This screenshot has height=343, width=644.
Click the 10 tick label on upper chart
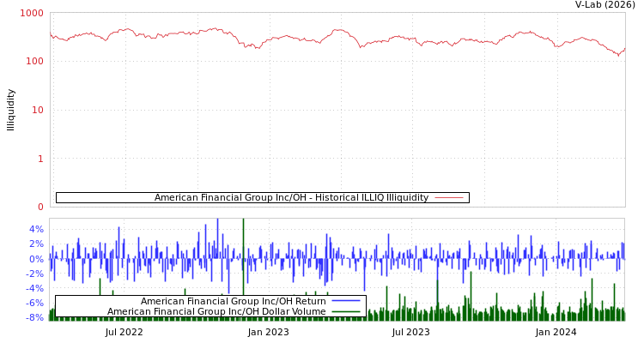pos(38,110)
